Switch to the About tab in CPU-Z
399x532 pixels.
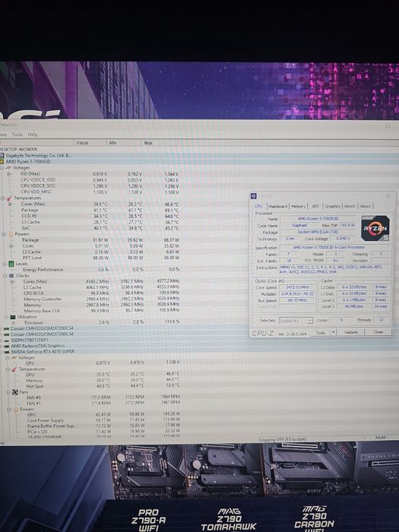point(366,206)
